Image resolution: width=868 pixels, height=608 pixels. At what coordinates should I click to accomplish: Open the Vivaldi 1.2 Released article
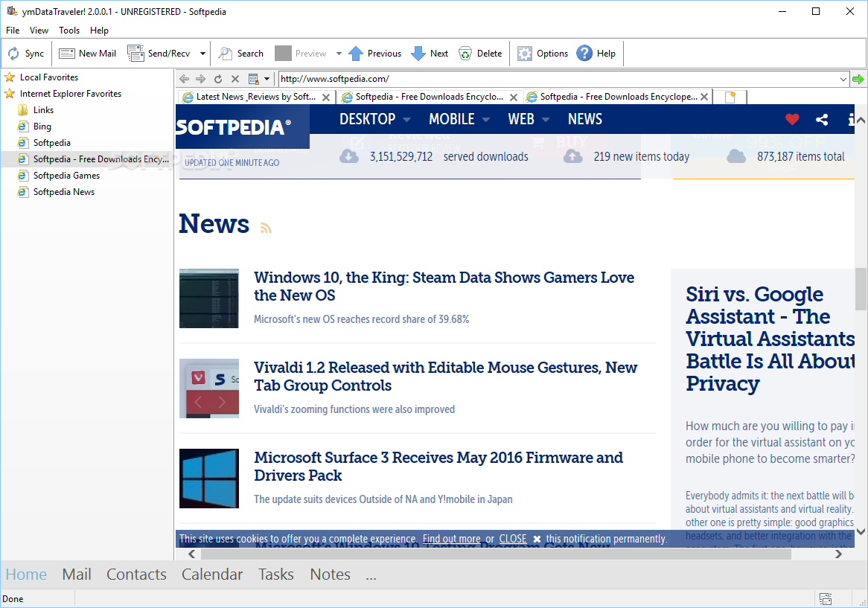click(445, 377)
